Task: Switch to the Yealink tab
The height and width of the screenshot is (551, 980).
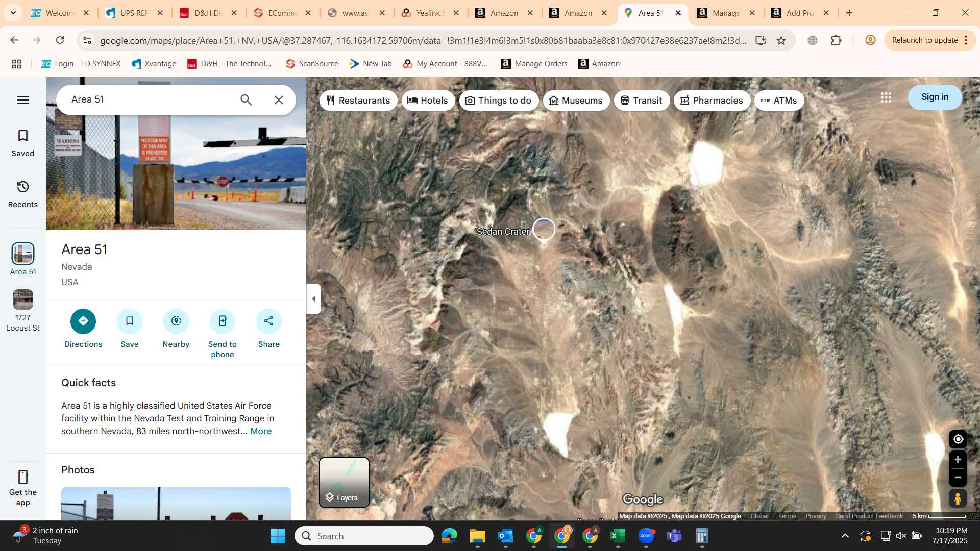Action: [x=430, y=13]
